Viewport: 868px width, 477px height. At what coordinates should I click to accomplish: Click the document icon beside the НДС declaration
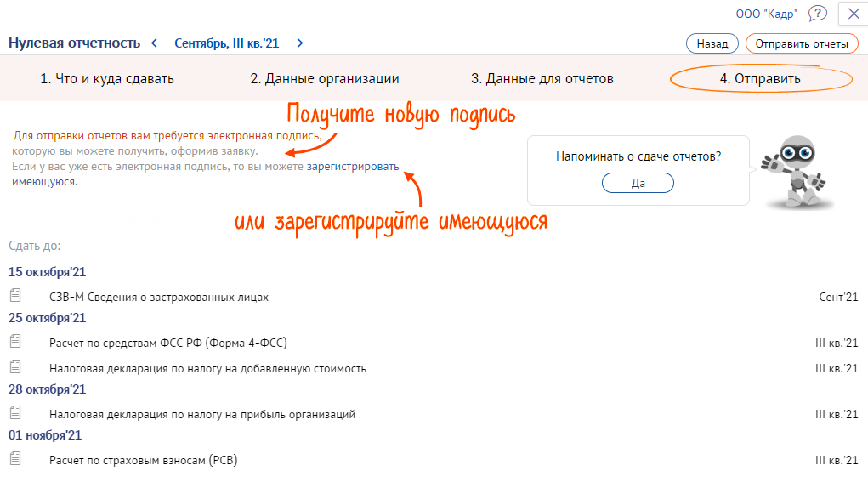point(14,367)
